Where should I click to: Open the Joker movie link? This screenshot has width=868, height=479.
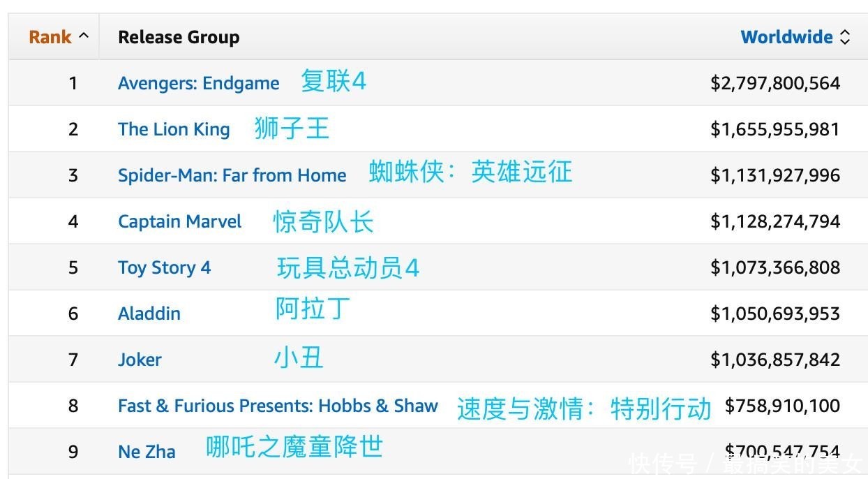point(140,360)
